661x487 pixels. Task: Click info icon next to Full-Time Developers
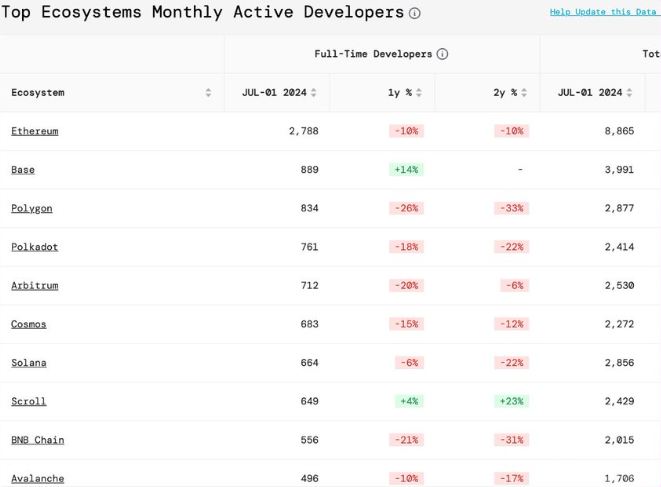(x=442, y=54)
